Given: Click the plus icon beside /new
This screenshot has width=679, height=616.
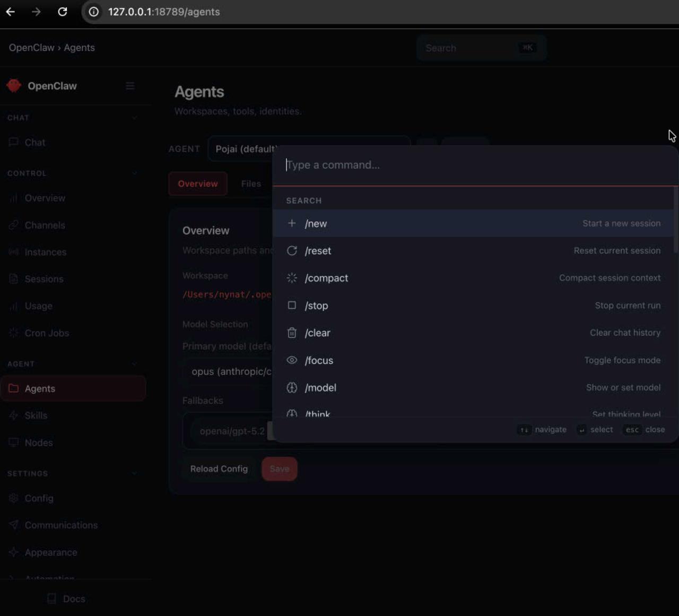Looking at the screenshot, I should point(292,223).
